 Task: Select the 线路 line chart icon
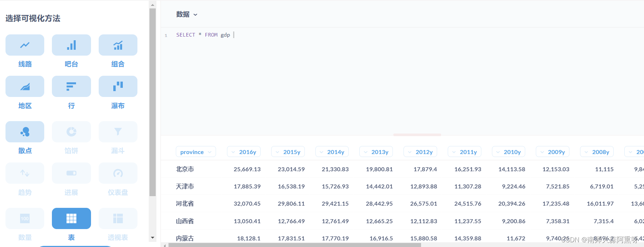point(25,45)
